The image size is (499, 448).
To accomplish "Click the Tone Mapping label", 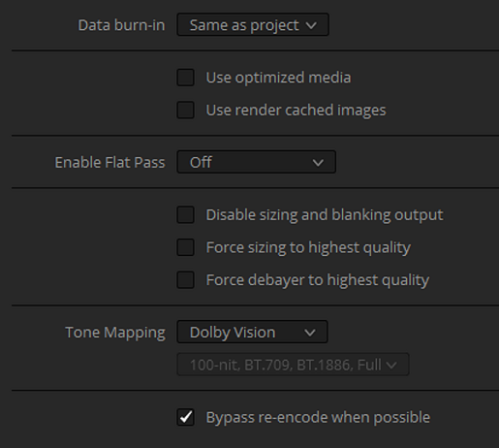I will click(x=115, y=333).
